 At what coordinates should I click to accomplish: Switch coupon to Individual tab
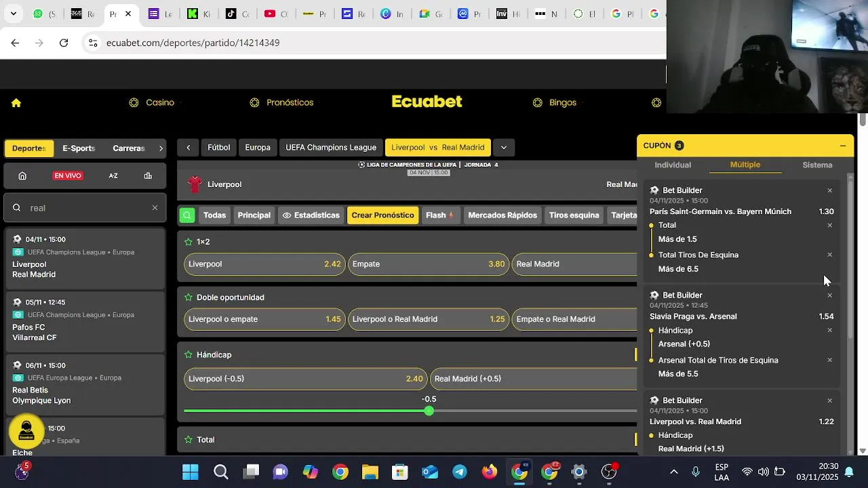[673, 165]
